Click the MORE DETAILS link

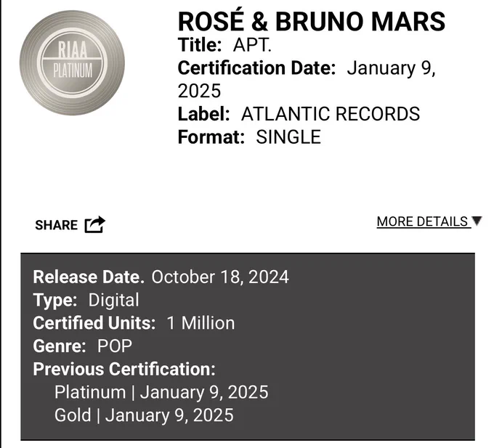pos(422,221)
